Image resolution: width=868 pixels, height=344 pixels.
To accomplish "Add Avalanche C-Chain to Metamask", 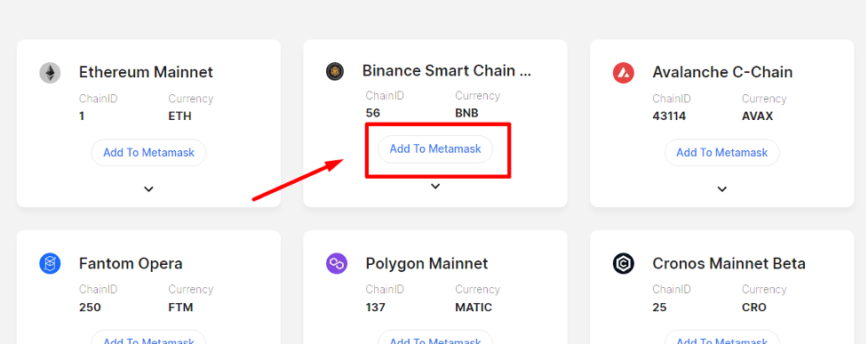I will pyautogui.click(x=722, y=152).
